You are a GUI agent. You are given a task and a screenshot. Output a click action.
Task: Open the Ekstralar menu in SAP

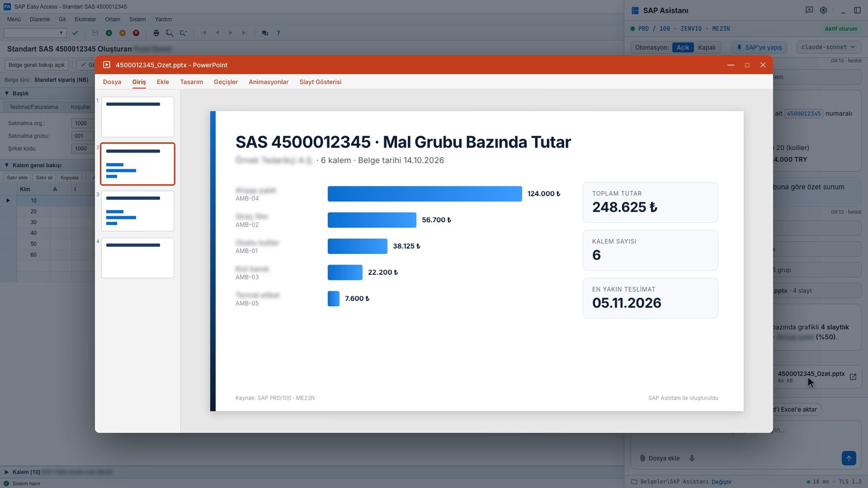[x=85, y=20]
